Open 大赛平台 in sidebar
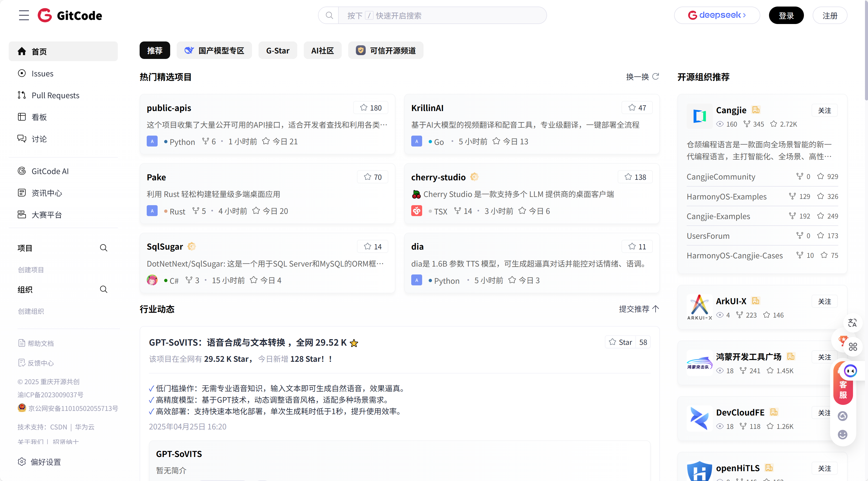The width and height of the screenshot is (868, 481). tap(63, 215)
